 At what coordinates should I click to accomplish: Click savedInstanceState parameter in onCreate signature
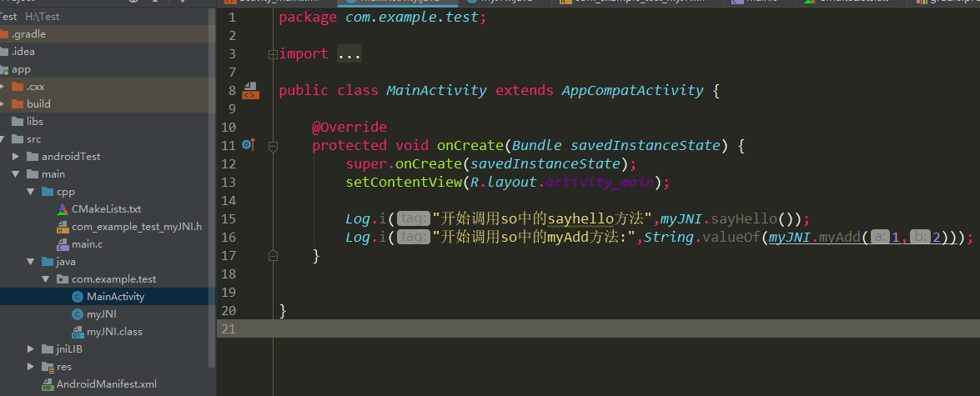click(x=645, y=146)
